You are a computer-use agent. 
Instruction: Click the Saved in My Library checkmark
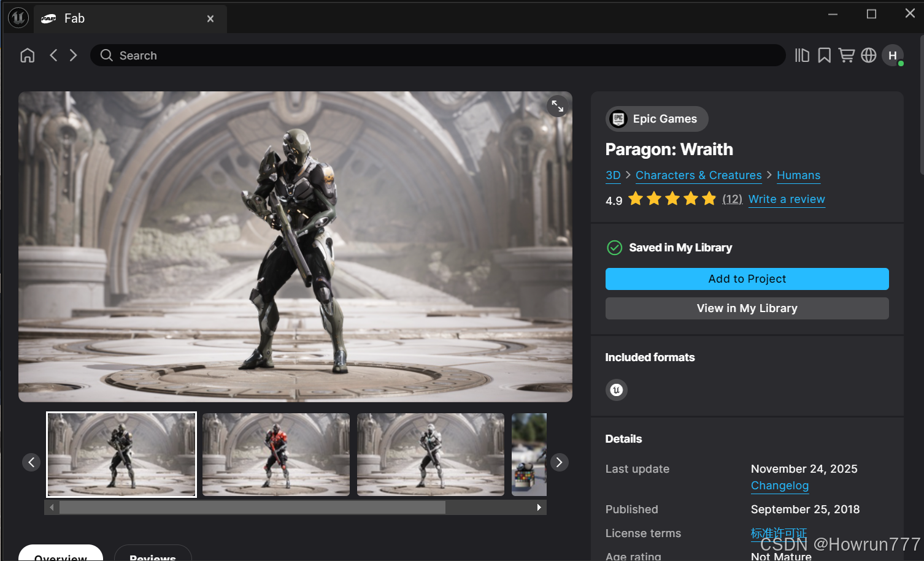(x=614, y=248)
